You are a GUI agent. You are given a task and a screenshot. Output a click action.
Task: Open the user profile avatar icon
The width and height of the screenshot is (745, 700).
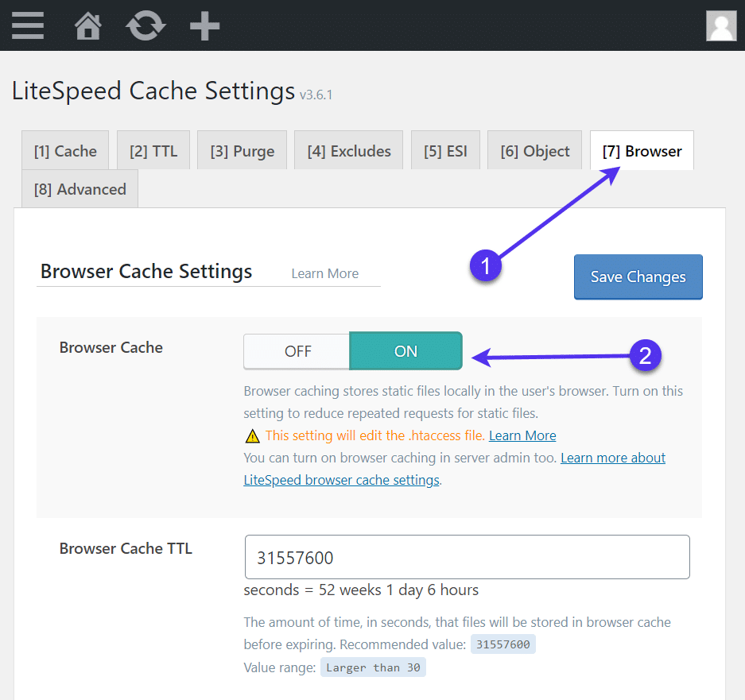720,25
